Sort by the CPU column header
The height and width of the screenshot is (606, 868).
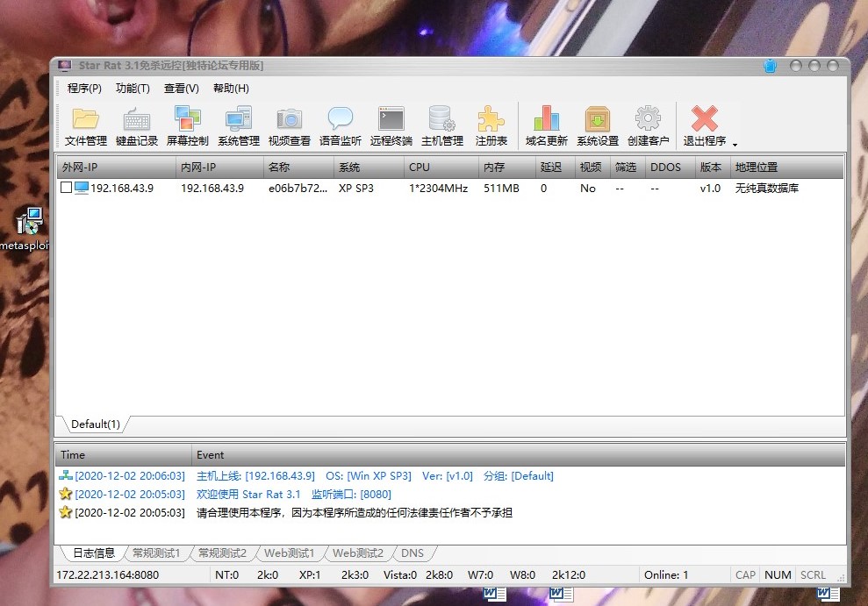pos(441,167)
